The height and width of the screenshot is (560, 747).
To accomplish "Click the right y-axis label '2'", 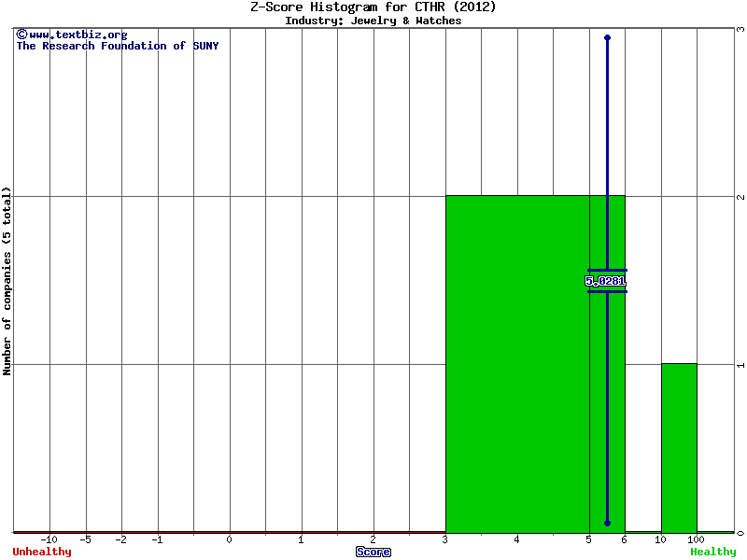I will click(740, 197).
